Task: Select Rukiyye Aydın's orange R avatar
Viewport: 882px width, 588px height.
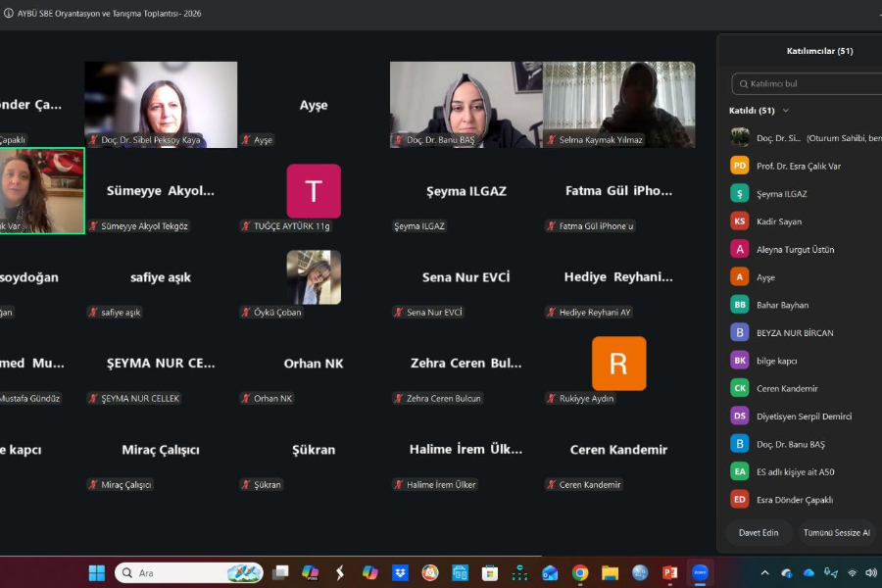Action: (618, 364)
